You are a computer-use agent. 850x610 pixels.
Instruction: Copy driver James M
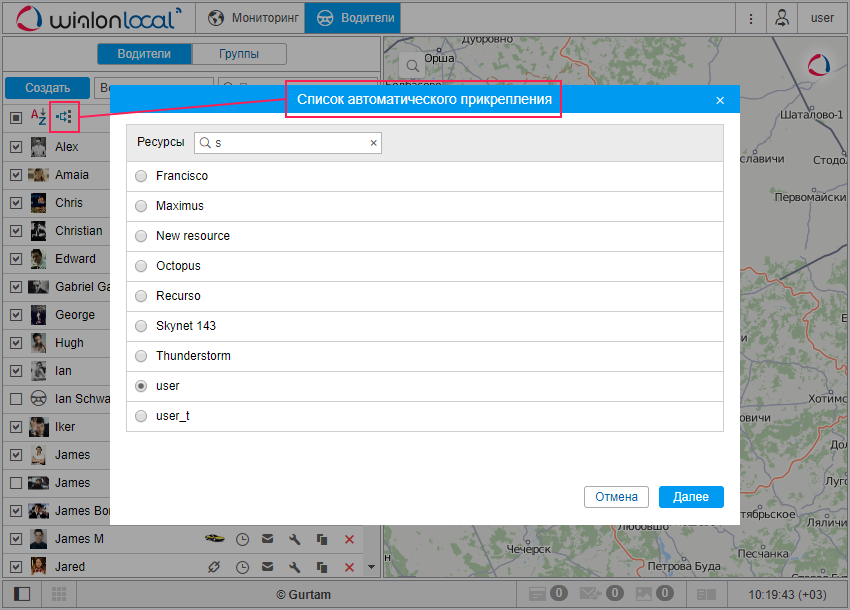point(322,539)
